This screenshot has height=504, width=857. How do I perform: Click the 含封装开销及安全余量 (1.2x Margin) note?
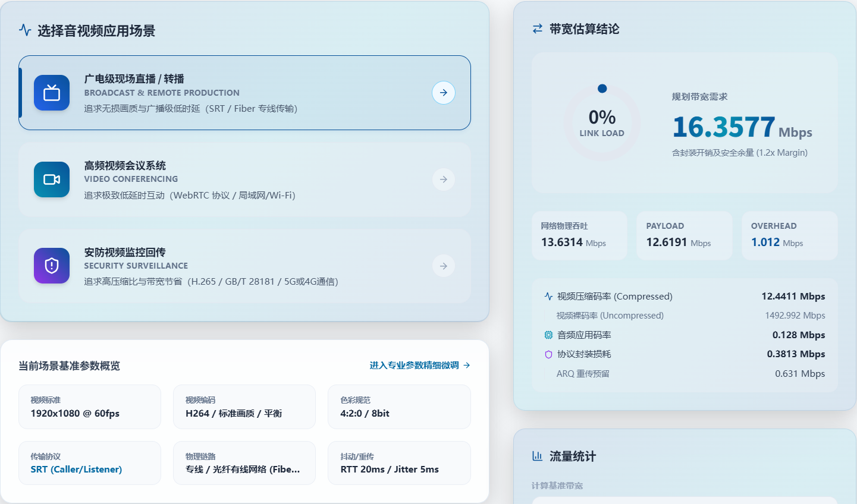pyautogui.click(x=740, y=153)
